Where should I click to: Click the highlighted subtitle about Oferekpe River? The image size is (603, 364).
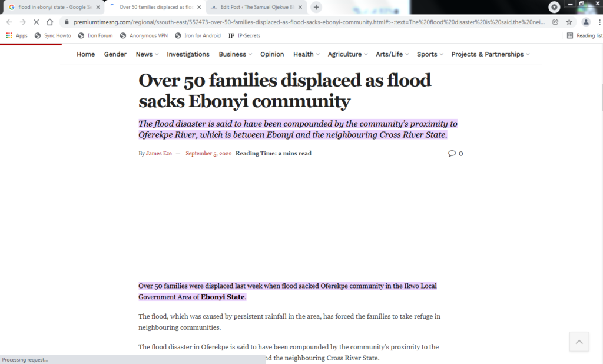pyautogui.click(x=297, y=130)
